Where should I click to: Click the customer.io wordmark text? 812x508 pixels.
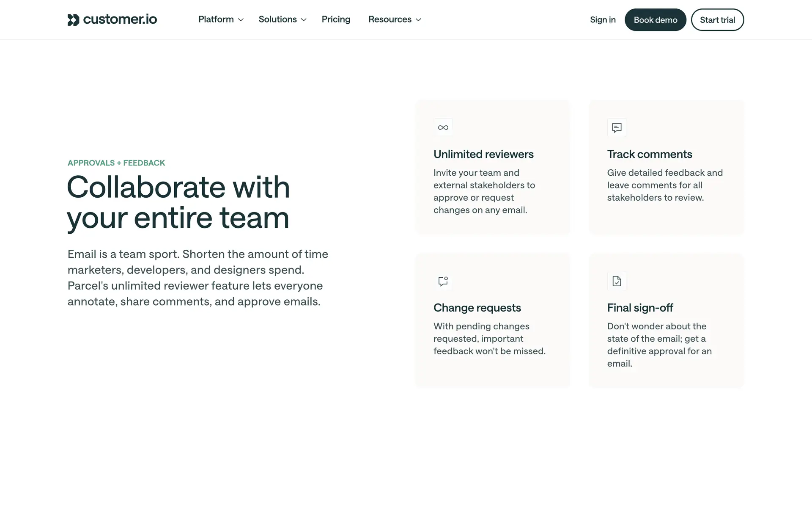click(120, 19)
